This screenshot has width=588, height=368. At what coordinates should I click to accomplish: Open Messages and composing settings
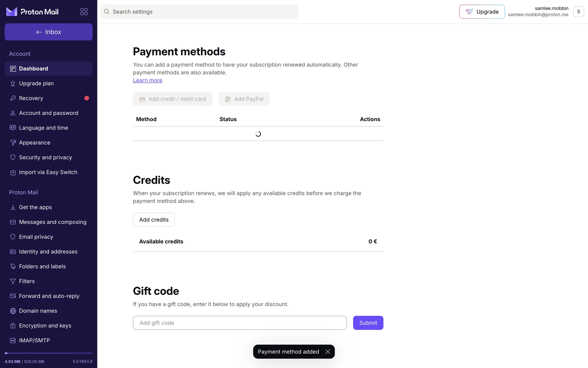[x=52, y=222]
